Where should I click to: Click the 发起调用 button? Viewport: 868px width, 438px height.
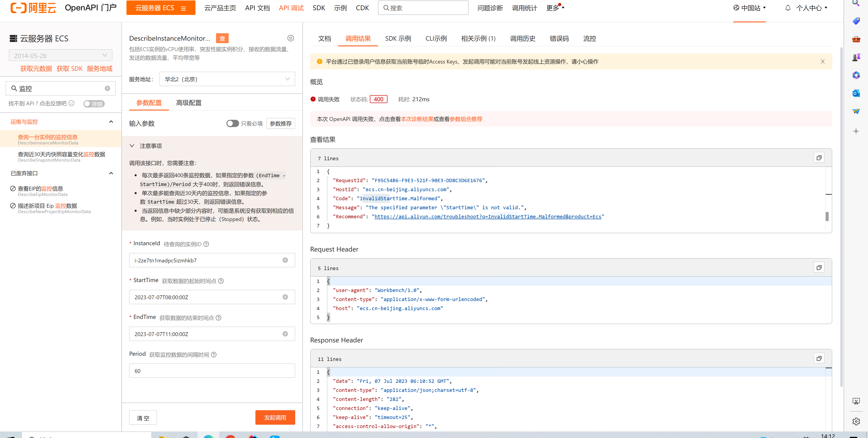pos(275,417)
